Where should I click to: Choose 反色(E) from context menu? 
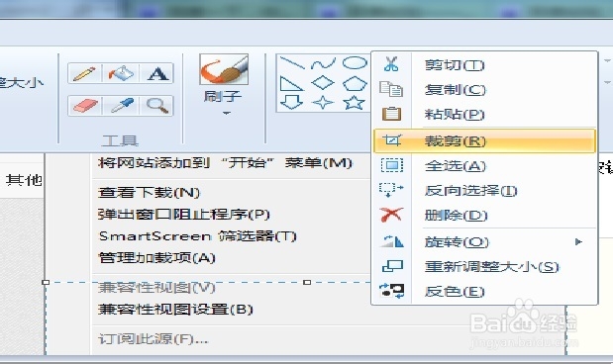tap(485, 292)
